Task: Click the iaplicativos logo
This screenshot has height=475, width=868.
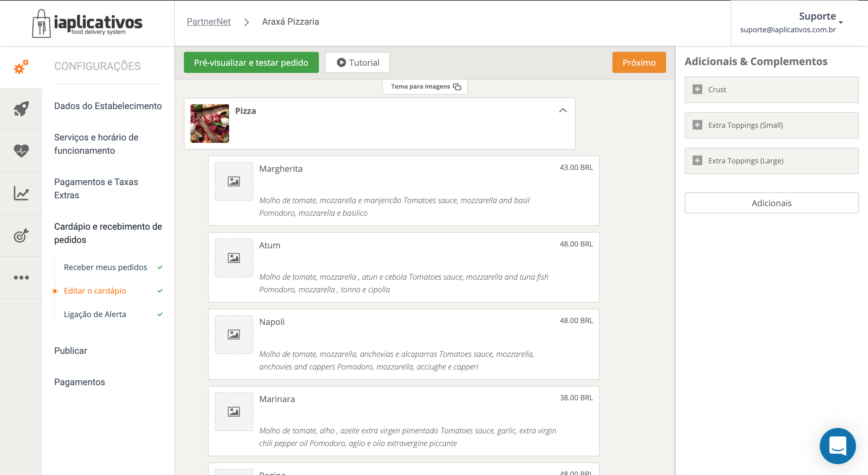Action: click(x=87, y=23)
